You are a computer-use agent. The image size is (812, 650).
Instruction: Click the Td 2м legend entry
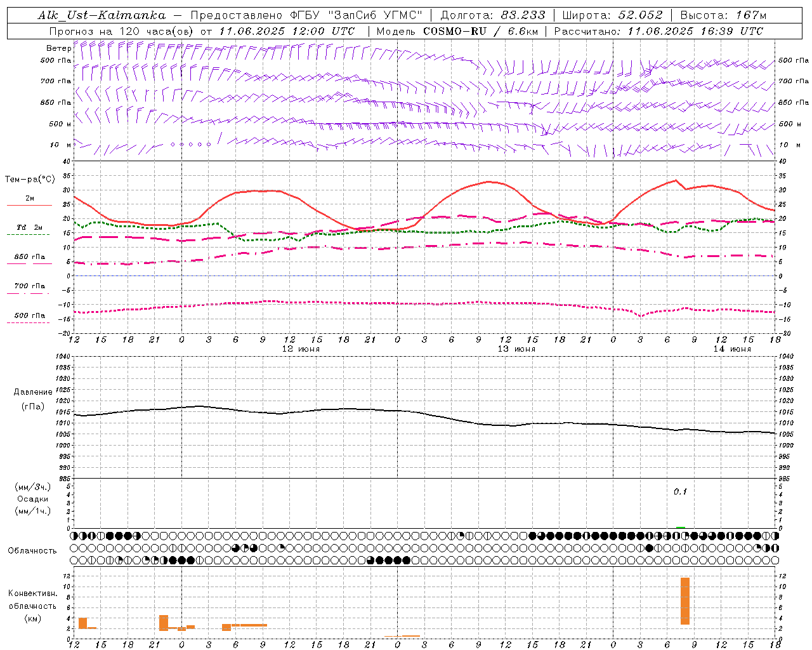pyautogui.click(x=29, y=227)
